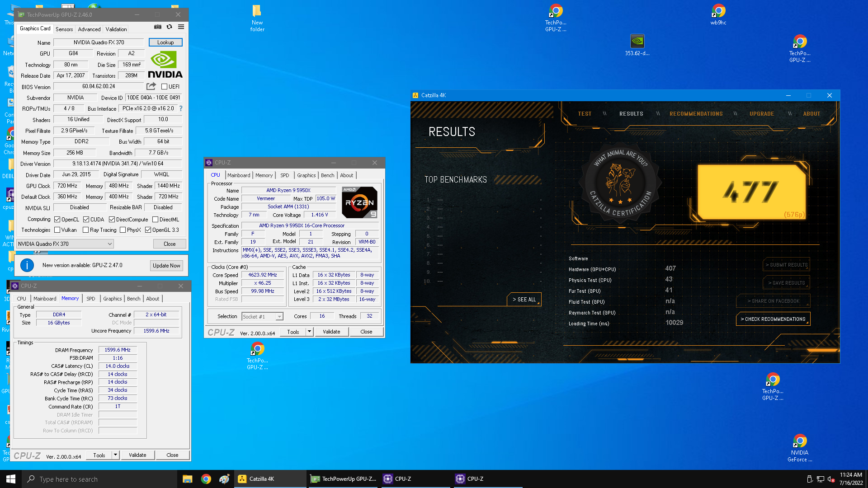Open the Socket #1 selection dropdown
Image resolution: width=868 pixels, height=488 pixels.
(262, 317)
